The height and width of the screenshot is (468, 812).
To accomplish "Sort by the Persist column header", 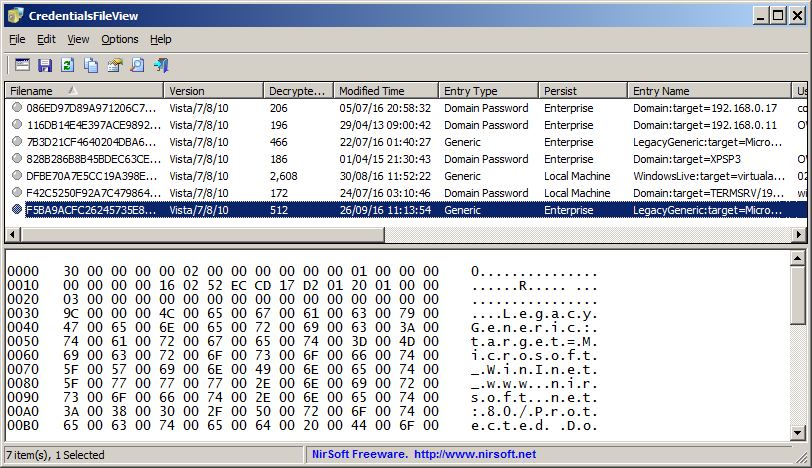I will (x=583, y=91).
